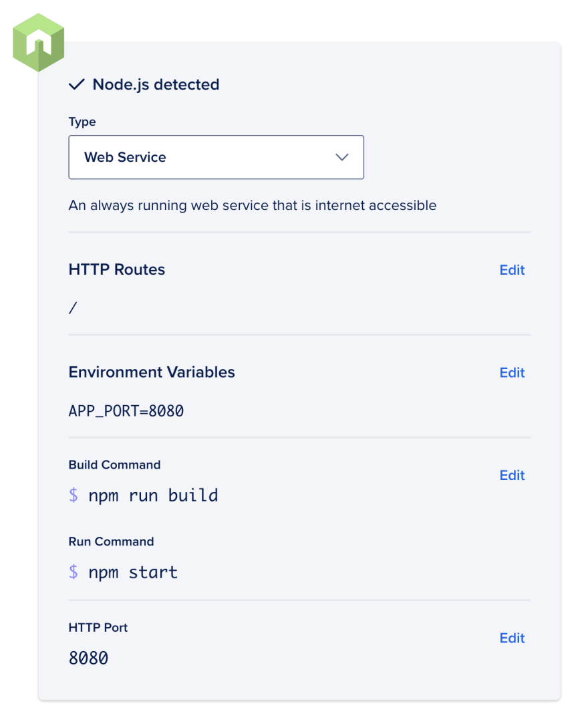Image resolution: width=588 pixels, height=726 pixels.
Task: Click the dollar sign before npm run build
Action: [x=73, y=495]
